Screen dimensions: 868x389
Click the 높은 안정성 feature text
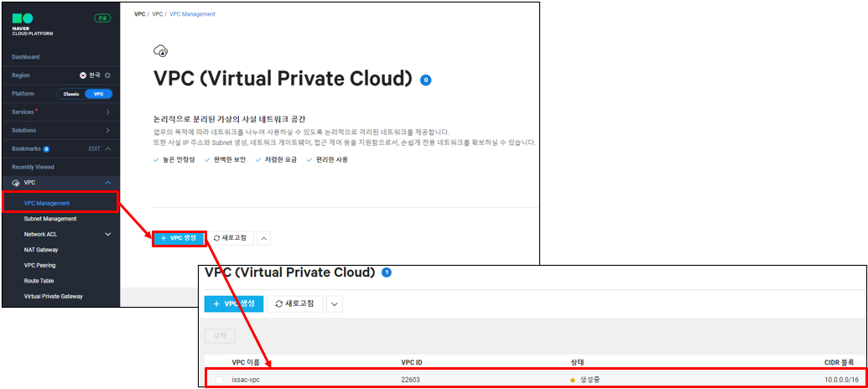(x=178, y=159)
